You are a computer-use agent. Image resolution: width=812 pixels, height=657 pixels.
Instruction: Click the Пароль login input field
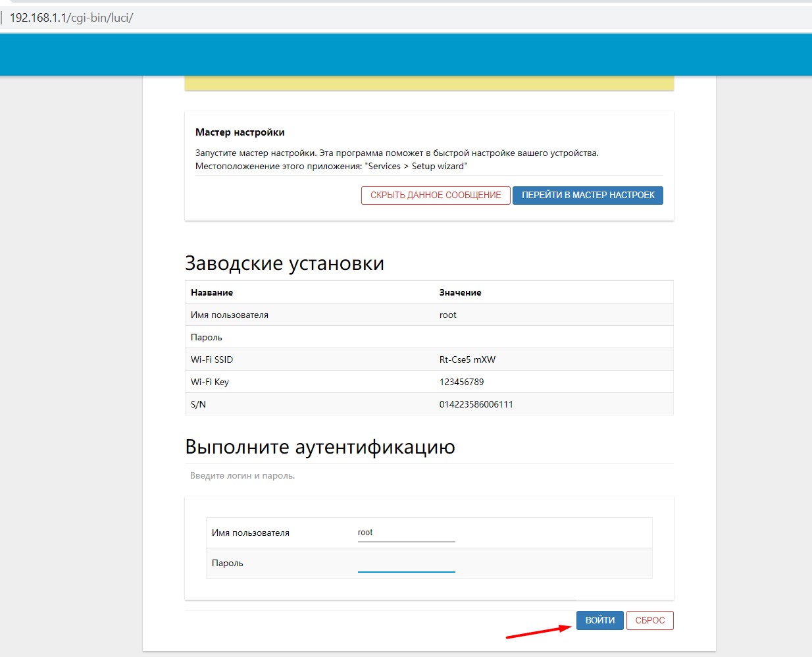click(x=406, y=564)
